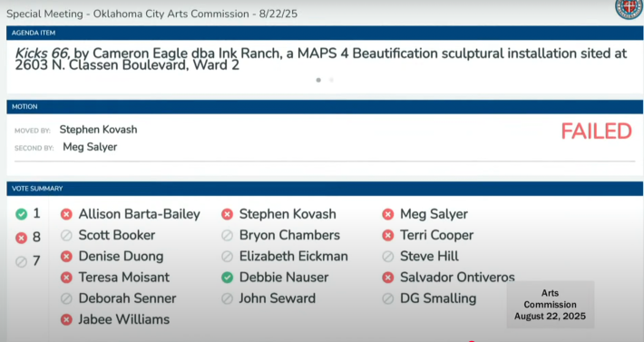This screenshot has width=644, height=342.
Task: Click absent icon next to Scott Booker
Action: [66, 235]
